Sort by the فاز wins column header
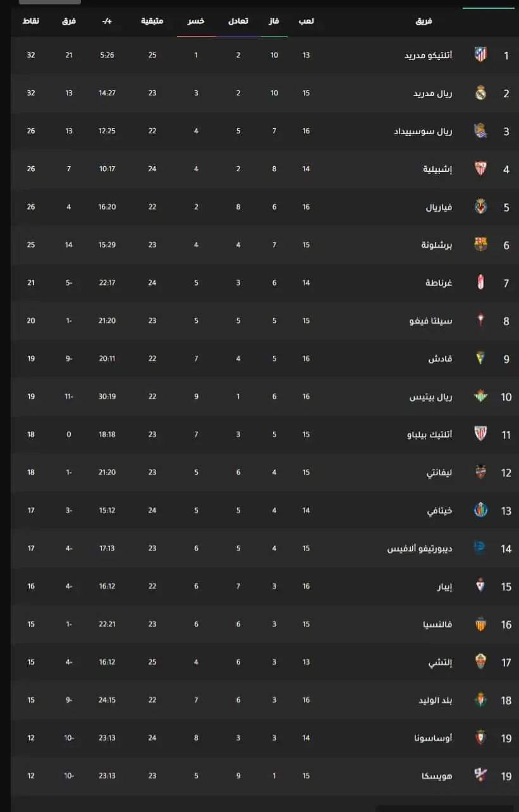This screenshot has height=812, width=519. pyautogui.click(x=275, y=21)
